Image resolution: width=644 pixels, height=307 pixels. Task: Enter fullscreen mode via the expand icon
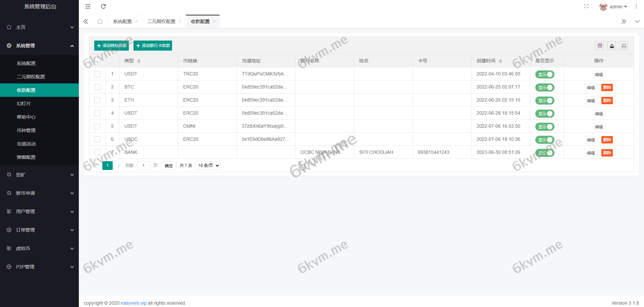click(x=586, y=6)
